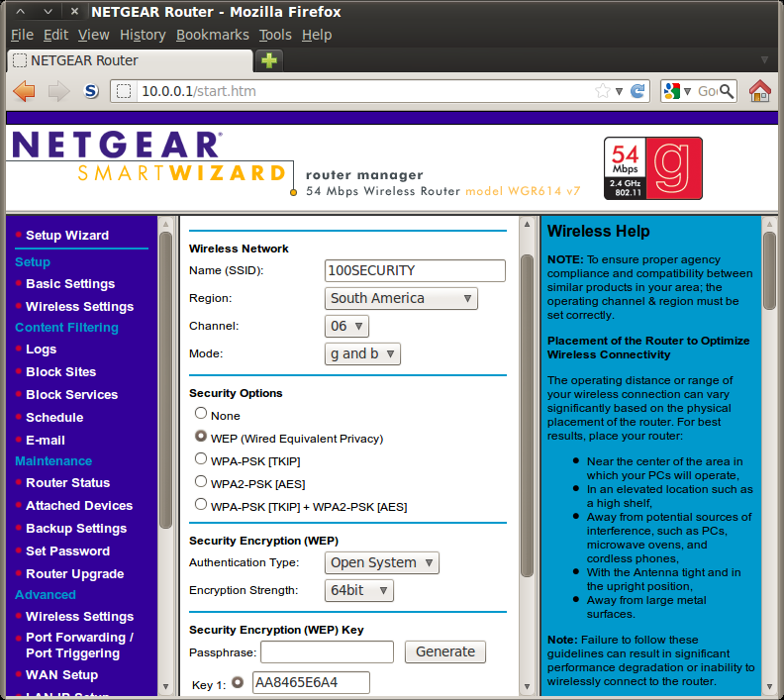
Task: Click the Key 1 input field
Action: tap(311, 682)
